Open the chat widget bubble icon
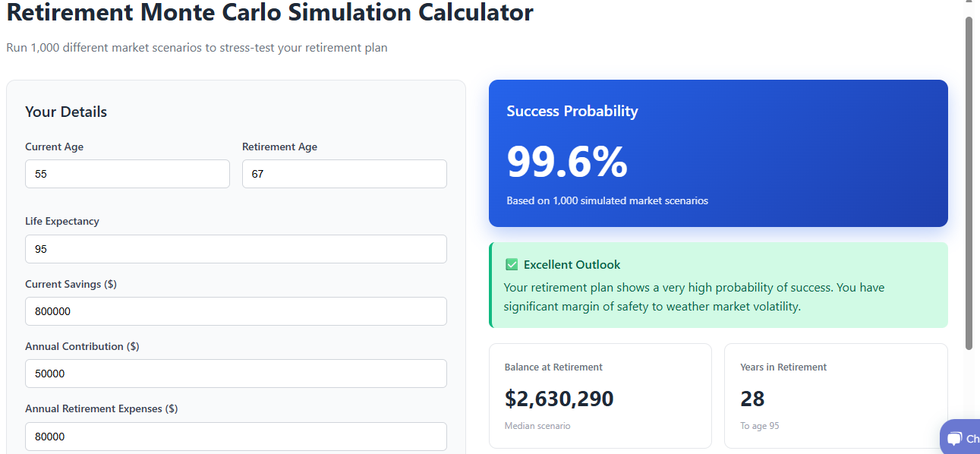Viewport: 980px width, 454px height. [953, 439]
